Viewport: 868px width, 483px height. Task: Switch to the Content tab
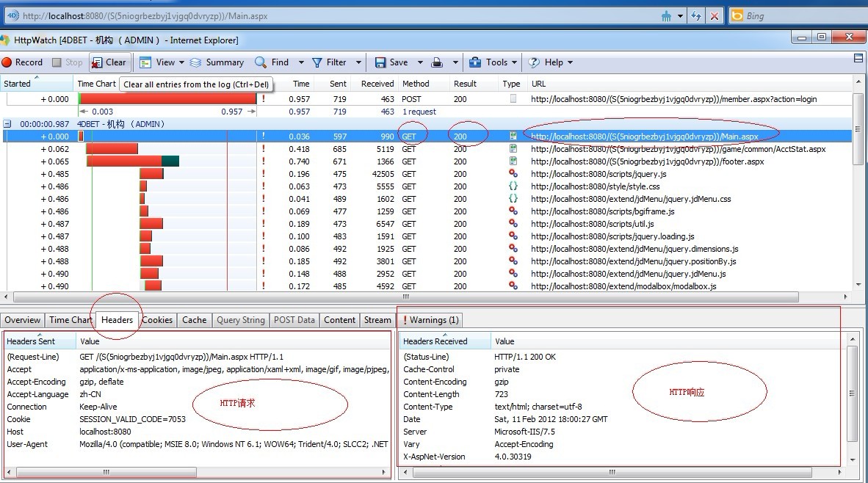(339, 320)
